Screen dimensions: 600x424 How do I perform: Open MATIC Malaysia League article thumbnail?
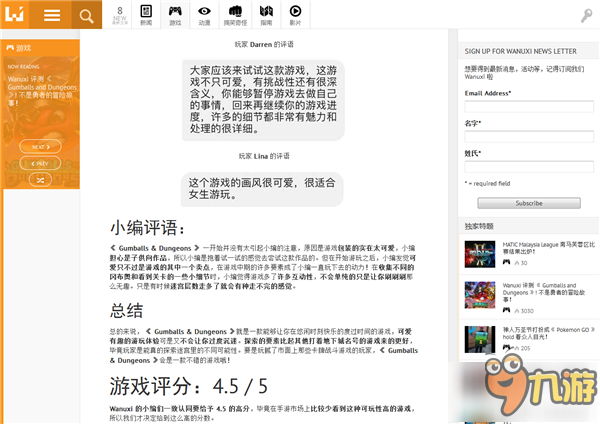click(480, 254)
